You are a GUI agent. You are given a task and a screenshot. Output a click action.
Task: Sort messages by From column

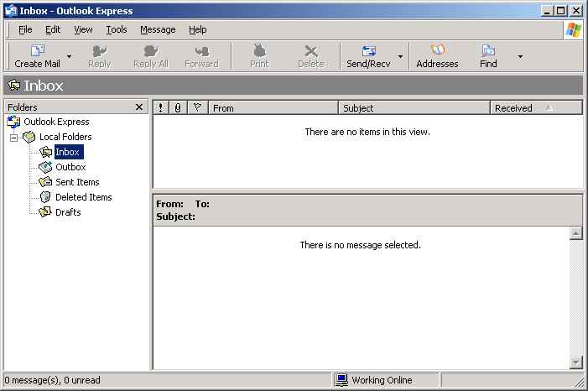click(273, 107)
